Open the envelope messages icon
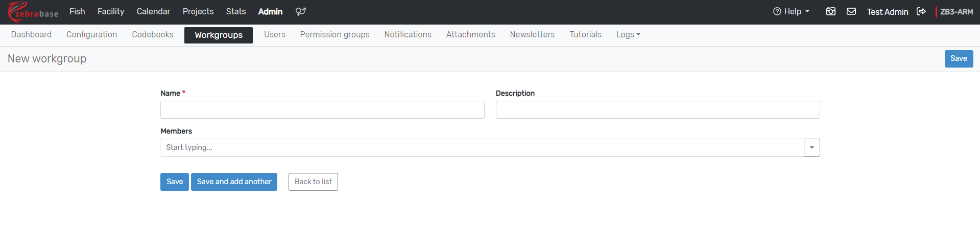This screenshot has width=980, height=241. (x=851, y=11)
